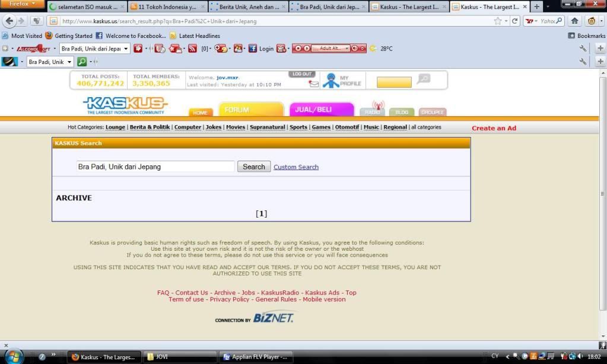Click the Kaskus header search magnifier

click(424, 79)
